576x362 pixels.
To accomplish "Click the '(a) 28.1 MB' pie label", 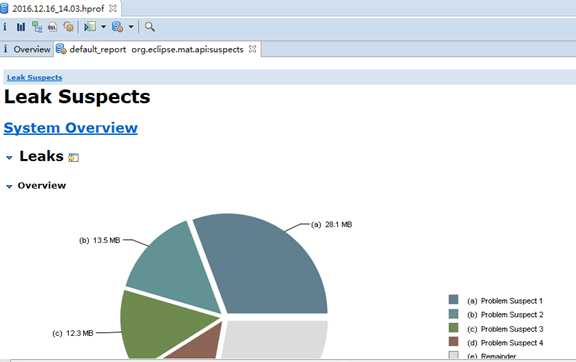I will (331, 225).
